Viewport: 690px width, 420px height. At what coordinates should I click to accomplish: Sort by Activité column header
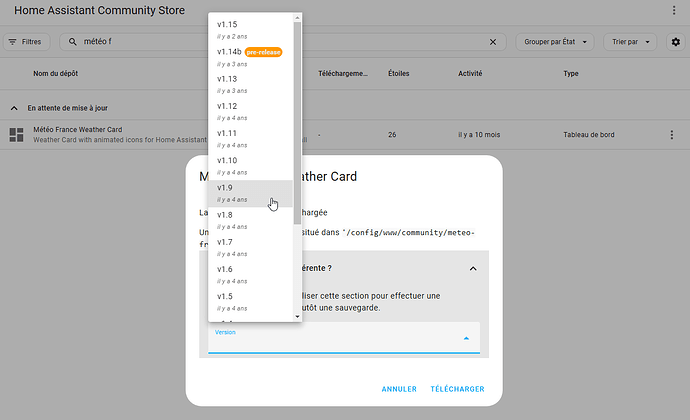(470, 74)
